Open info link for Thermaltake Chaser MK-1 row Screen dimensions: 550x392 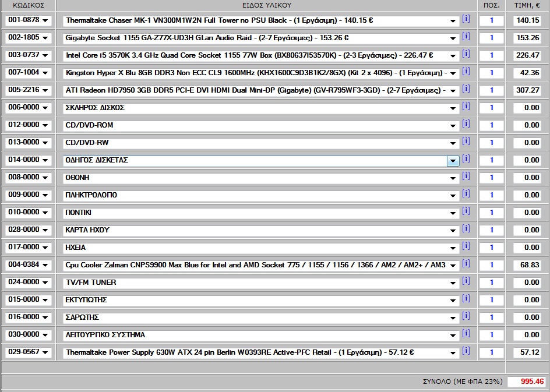coord(466,19)
